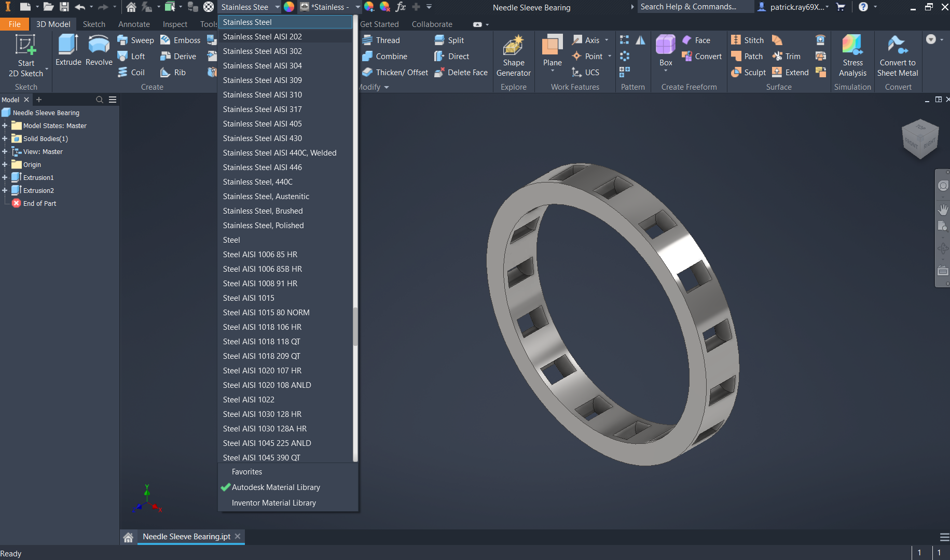
Task: Launch Stress Analysis simulation
Action: (852, 46)
